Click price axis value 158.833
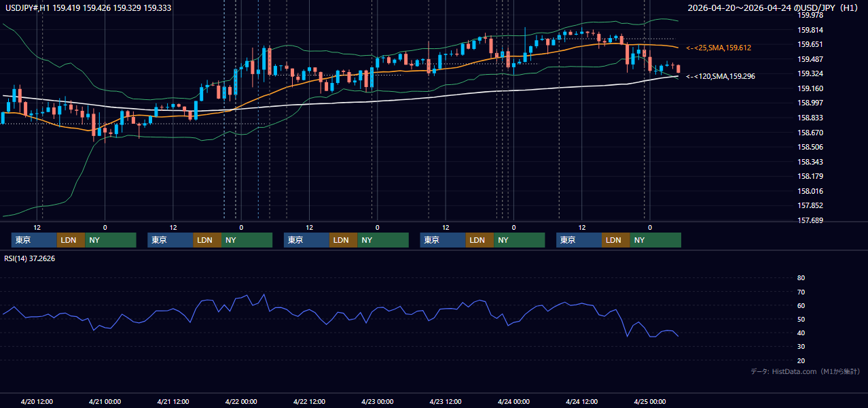Image resolution: width=868 pixels, height=408 pixels. [x=810, y=118]
